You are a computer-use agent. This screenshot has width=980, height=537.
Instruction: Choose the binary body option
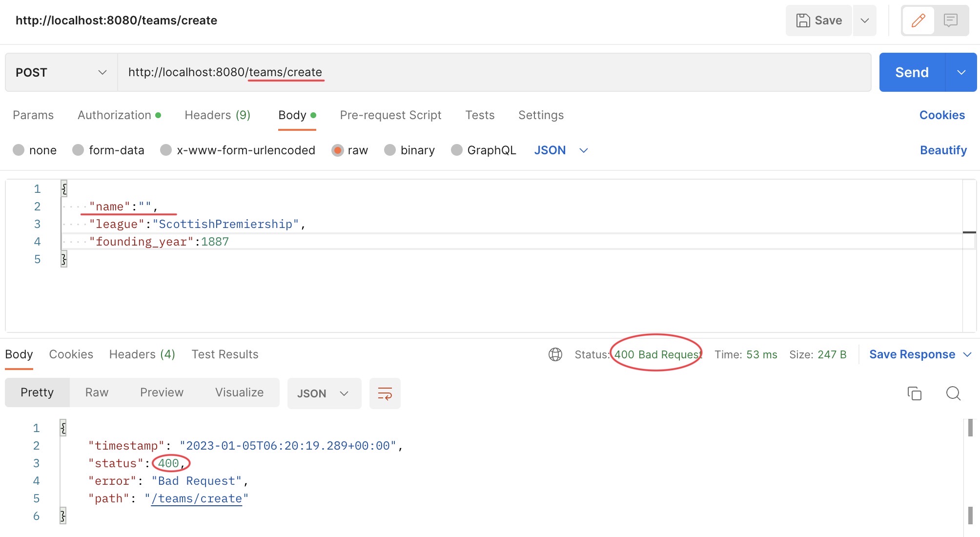pos(390,150)
